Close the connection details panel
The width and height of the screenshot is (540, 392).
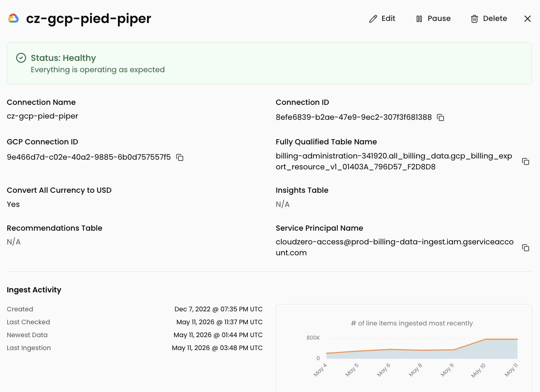point(527,19)
